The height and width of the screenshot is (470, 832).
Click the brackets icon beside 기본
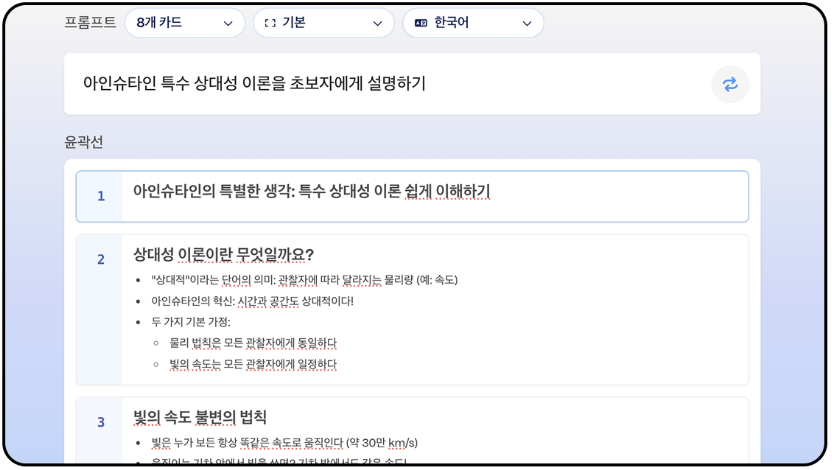coord(270,23)
